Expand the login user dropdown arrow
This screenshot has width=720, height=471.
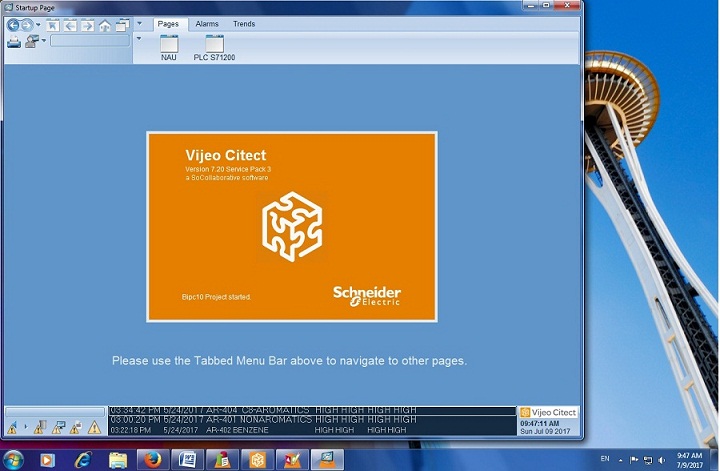coord(44,41)
